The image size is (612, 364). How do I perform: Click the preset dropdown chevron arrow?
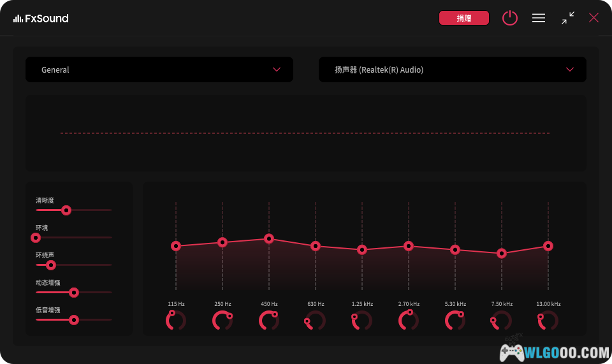(x=277, y=69)
